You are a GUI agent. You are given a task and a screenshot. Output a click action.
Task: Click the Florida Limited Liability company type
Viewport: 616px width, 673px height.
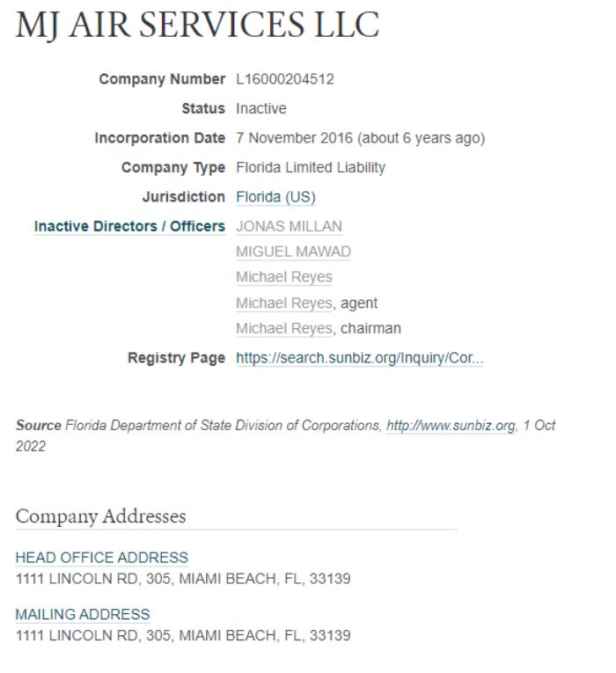(x=310, y=167)
